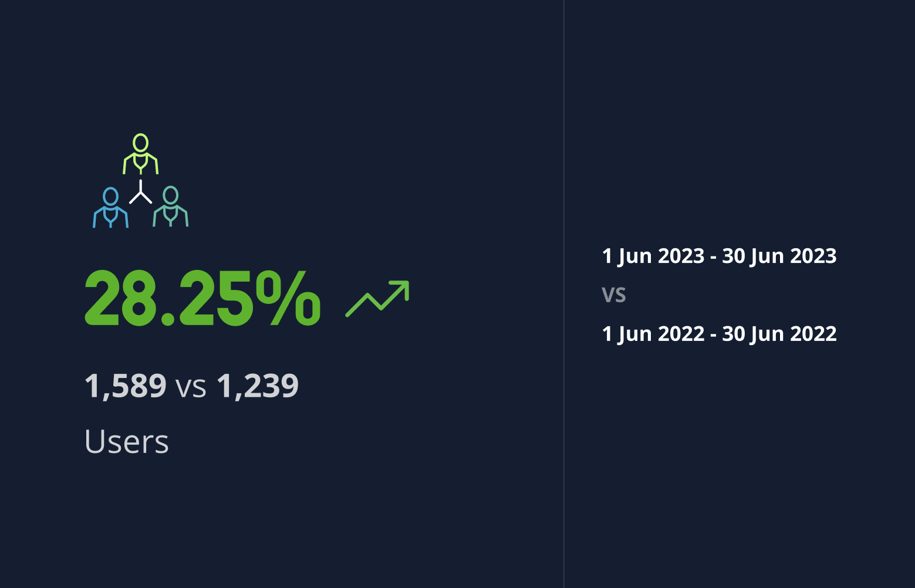Click the dash between the 2022 dates
This screenshot has width=915, height=588.
tap(713, 335)
